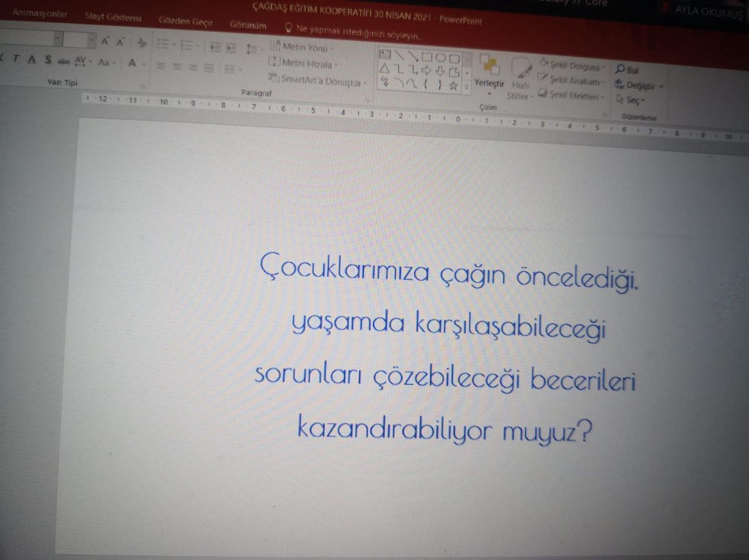
Task: Switch to the Görünüm tab
Action: click(248, 25)
